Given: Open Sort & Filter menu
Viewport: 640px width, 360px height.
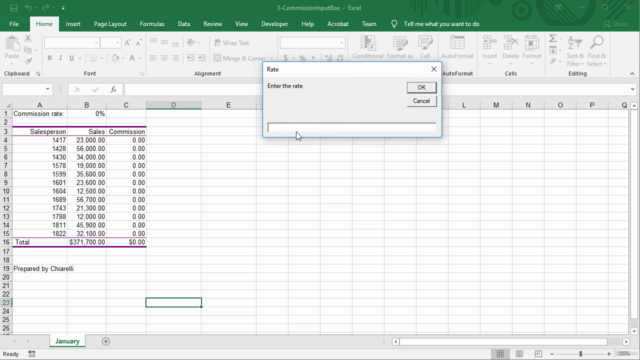Looking at the screenshot, I should click(x=575, y=51).
